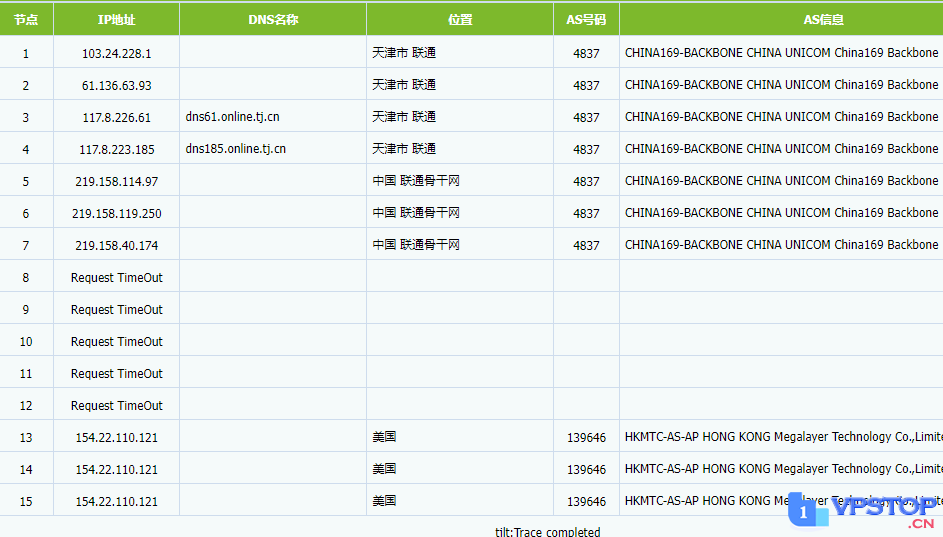Click node number 10 cell

[x=26, y=342]
